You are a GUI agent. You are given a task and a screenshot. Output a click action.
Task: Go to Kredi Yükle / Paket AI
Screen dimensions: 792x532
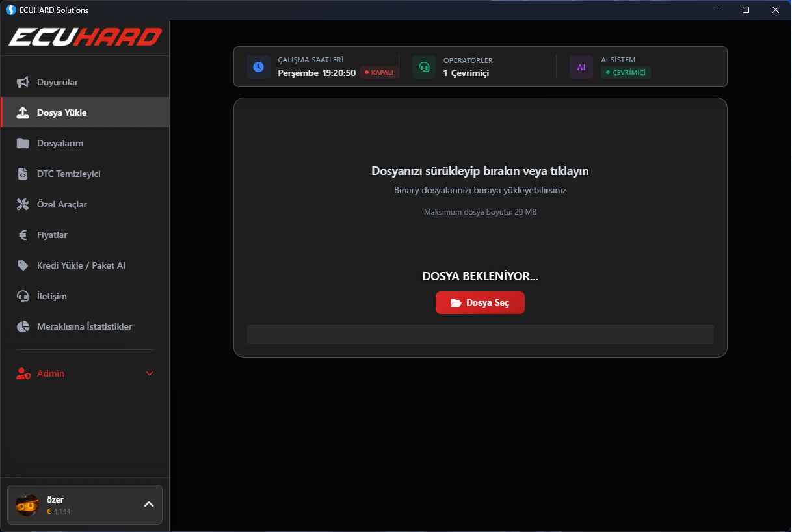tap(81, 266)
